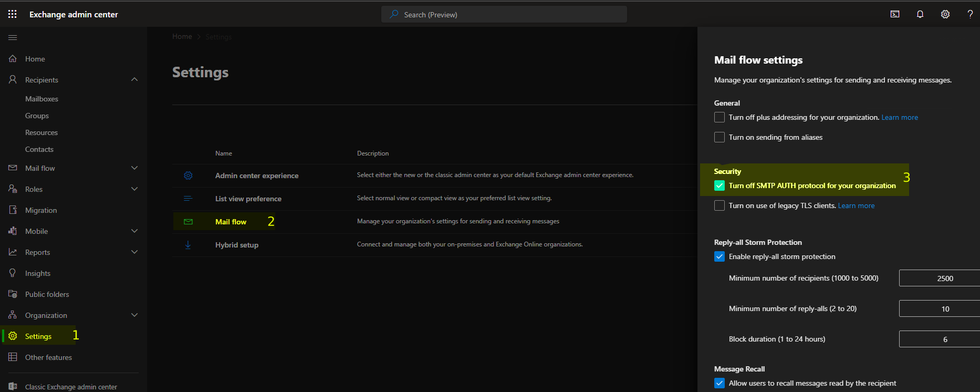Collapse the Recipients section chevron
This screenshot has height=392, width=980.
pyautogui.click(x=134, y=79)
